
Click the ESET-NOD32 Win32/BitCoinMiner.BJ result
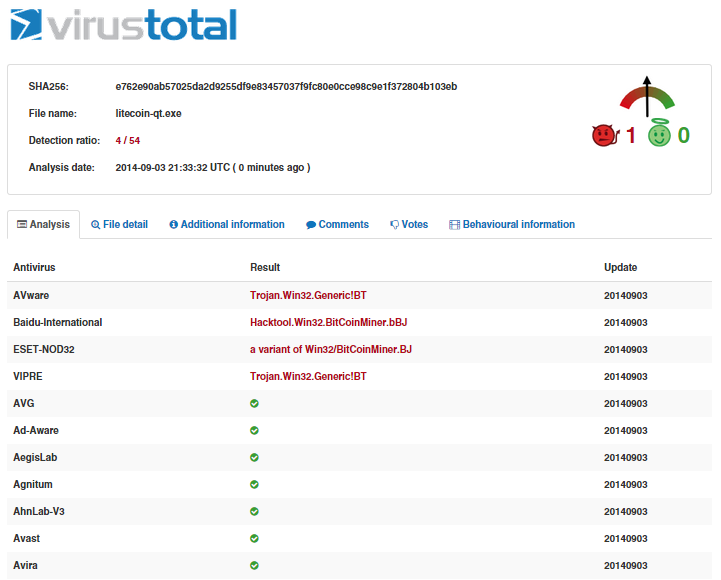pos(331,350)
